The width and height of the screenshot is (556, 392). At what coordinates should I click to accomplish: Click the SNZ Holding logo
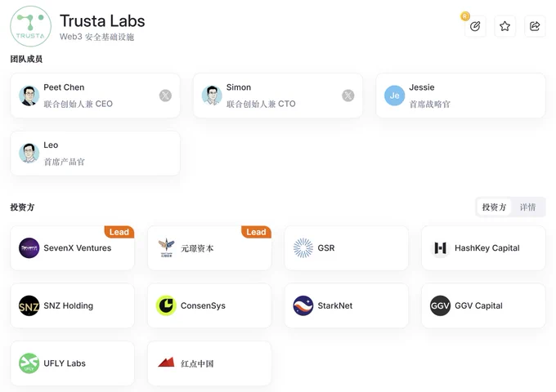pos(29,305)
